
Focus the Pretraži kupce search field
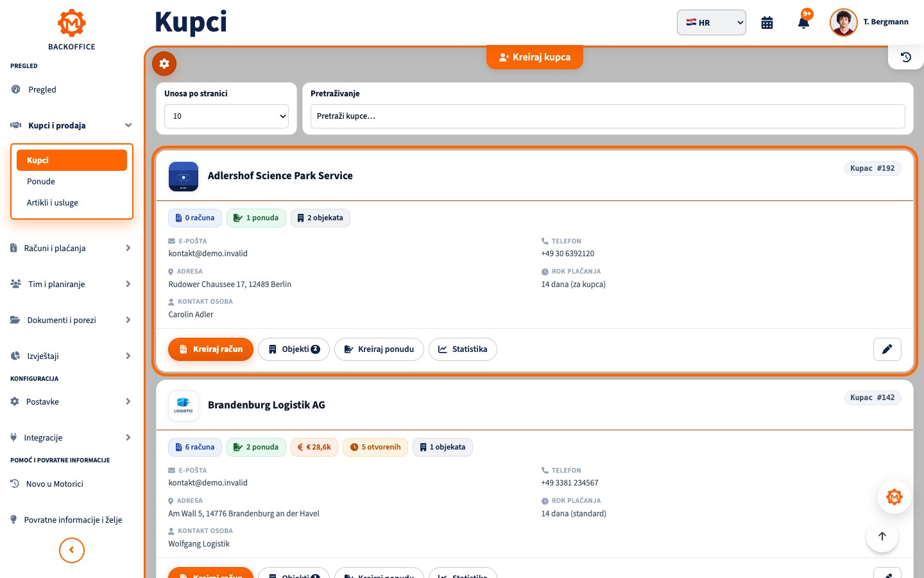pos(608,116)
